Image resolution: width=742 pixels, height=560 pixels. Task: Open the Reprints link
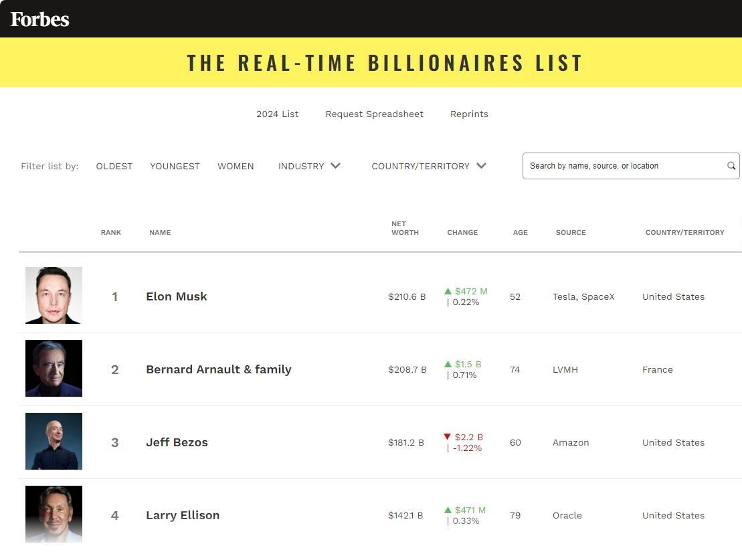coord(469,114)
